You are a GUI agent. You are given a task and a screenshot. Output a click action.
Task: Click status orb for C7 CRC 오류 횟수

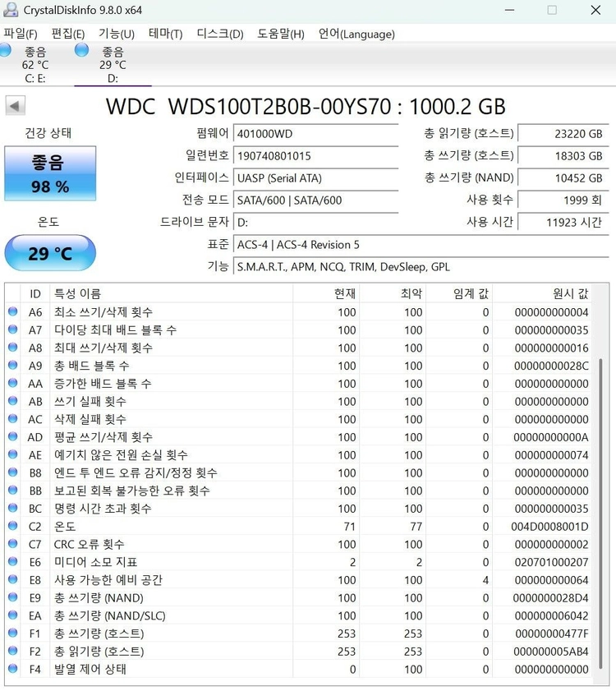pos(13,543)
